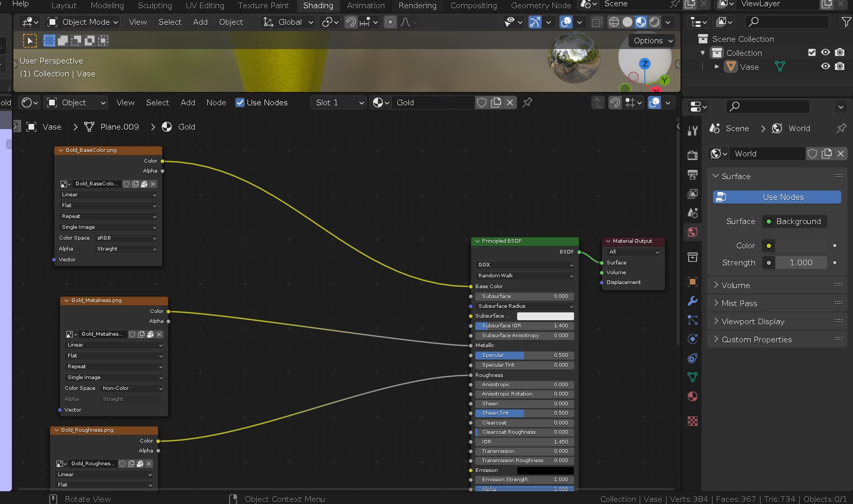Open the Outliner filter funnel

(x=846, y=22)
